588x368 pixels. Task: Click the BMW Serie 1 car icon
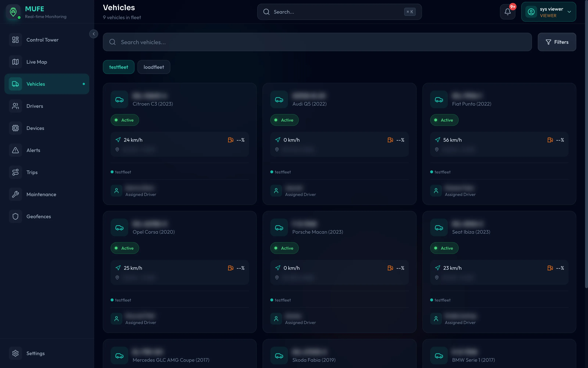(439, 356)
